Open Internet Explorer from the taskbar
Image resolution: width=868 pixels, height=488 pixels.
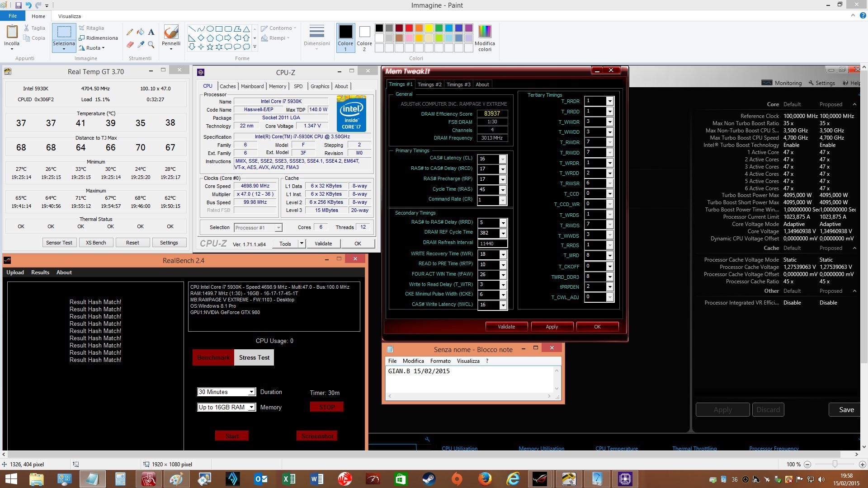coord(513,479)
